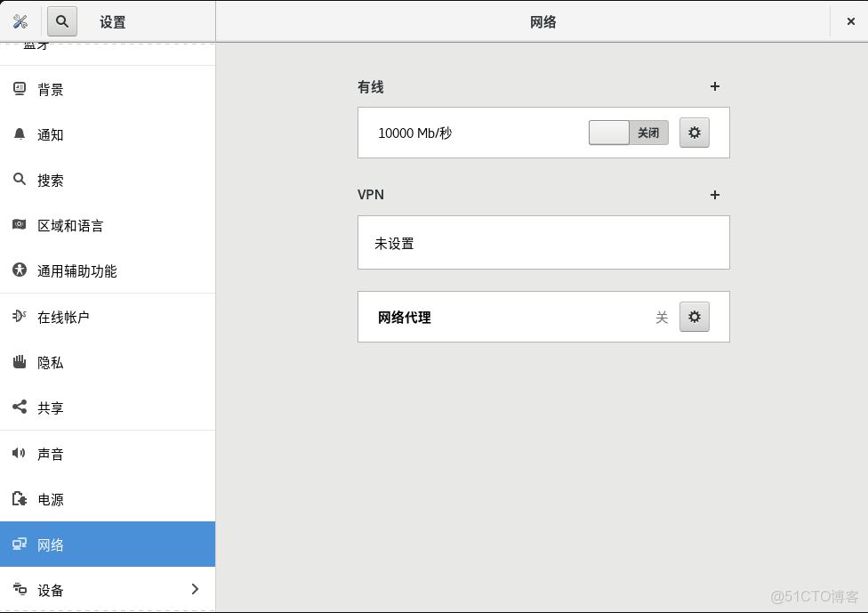Open 网络代理 gear settings
Viewport: 868px width, 613px height.
pyautogui.click(x=695, y=316)
